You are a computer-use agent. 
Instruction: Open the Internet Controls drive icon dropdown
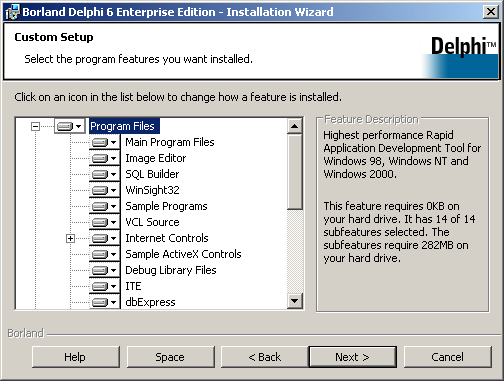(x=104, y=238)
